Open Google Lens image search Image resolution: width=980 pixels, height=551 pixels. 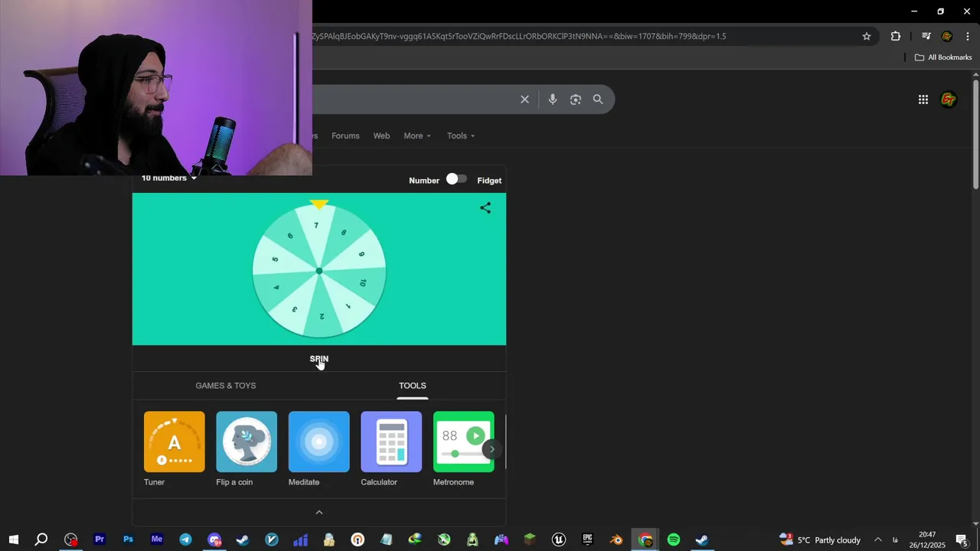576,99
